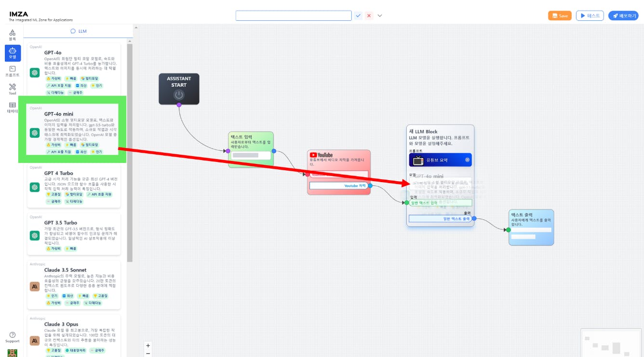This screenshot has width=644, height=357.
Task: Click the canvas minimap thumbnail
Action: (612, 344)
